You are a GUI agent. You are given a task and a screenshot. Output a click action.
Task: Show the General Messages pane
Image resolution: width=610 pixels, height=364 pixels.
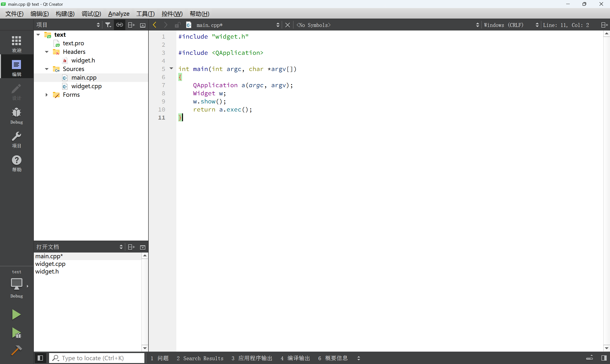(333, 358)
